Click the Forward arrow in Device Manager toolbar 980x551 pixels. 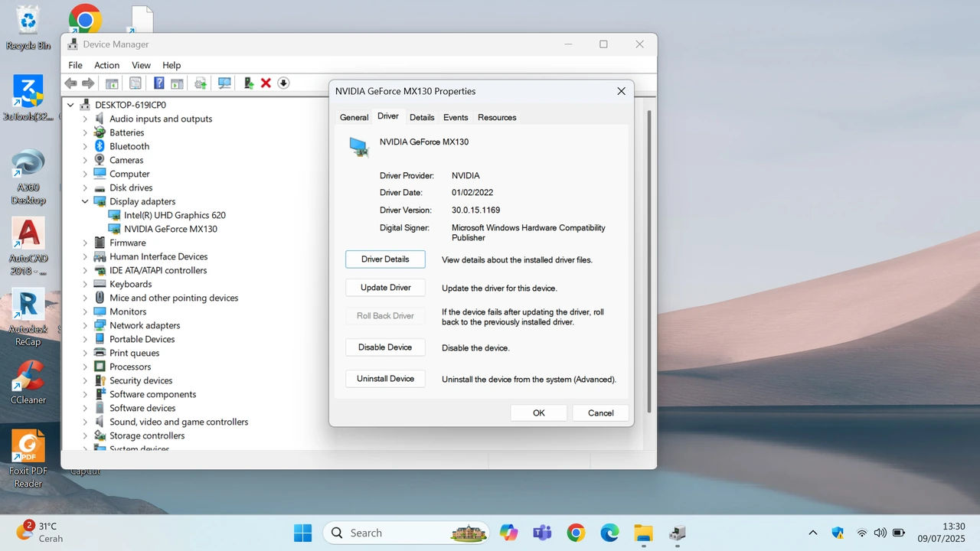click(x=88, y=83)
